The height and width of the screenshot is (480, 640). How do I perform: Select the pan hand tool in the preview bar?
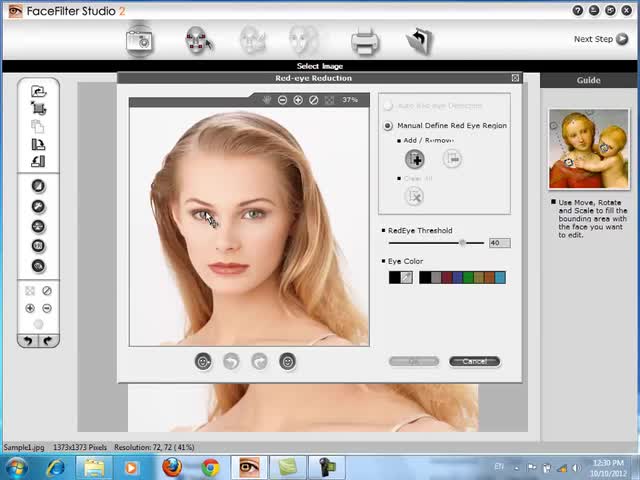click(x=267, y=100)
